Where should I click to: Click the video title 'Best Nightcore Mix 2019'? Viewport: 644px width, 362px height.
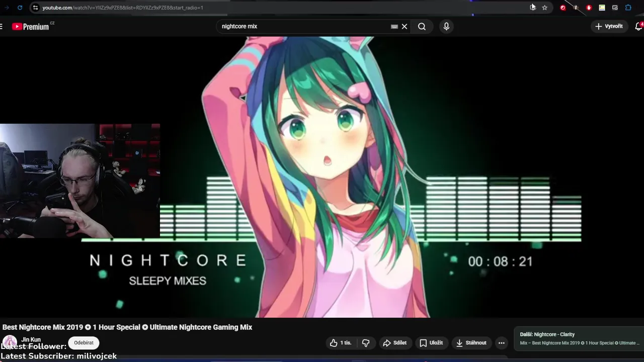pos(127,327)
